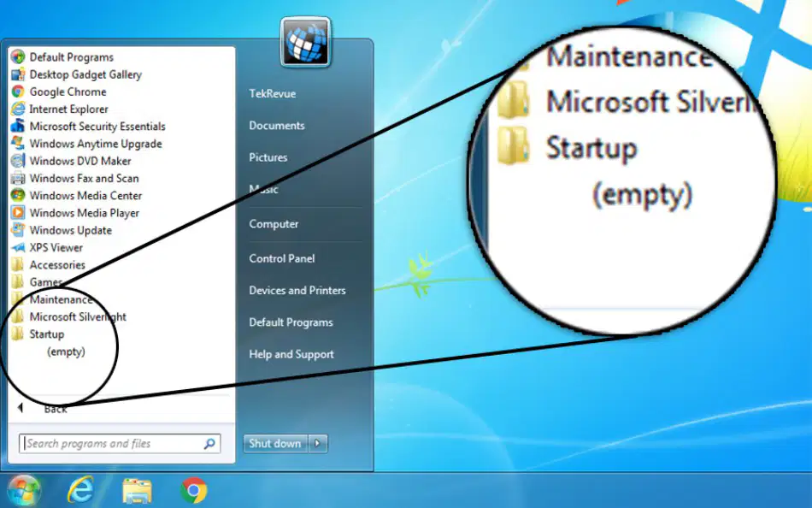Click the user account picture
Screen dimensions: 812x508
pyautogui.click(x=305, y=43)
